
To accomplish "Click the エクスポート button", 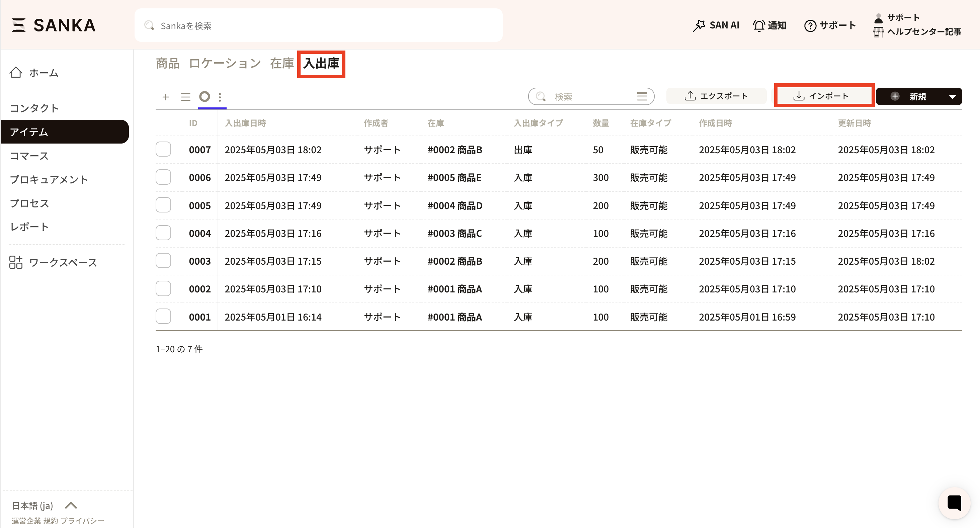I will [716, 96].
